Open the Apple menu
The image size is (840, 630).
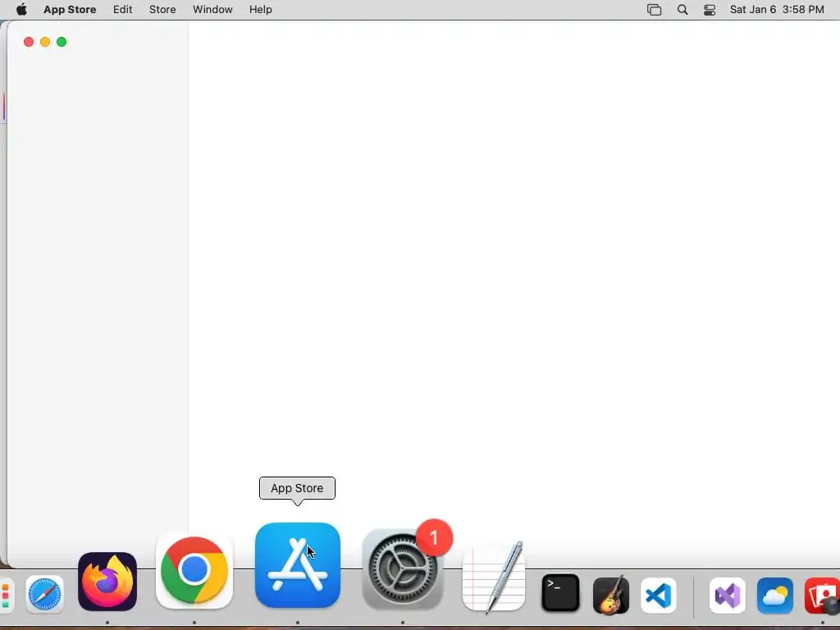(x=21, y=10)
